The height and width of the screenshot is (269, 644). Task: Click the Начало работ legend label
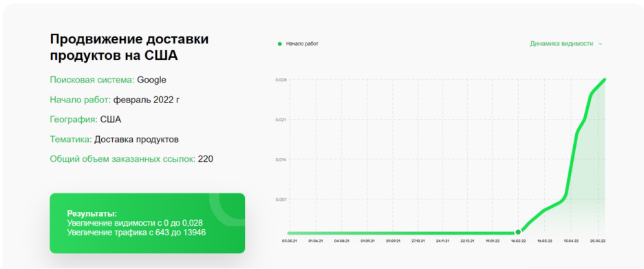coord(302,43)
